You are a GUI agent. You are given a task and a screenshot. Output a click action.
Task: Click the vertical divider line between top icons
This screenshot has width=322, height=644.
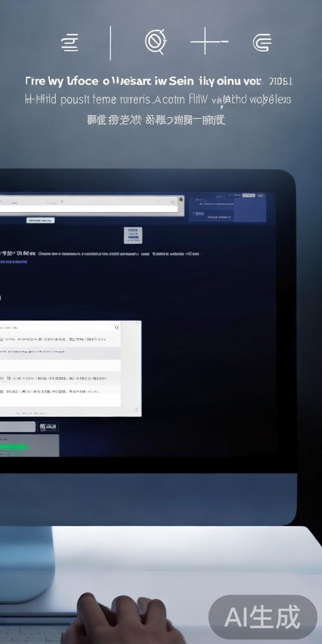[110, 43]
